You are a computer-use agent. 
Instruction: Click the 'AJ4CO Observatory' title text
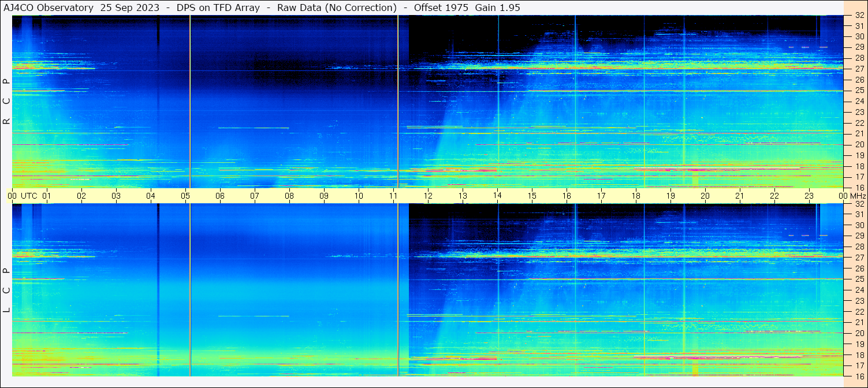[49, 8]
